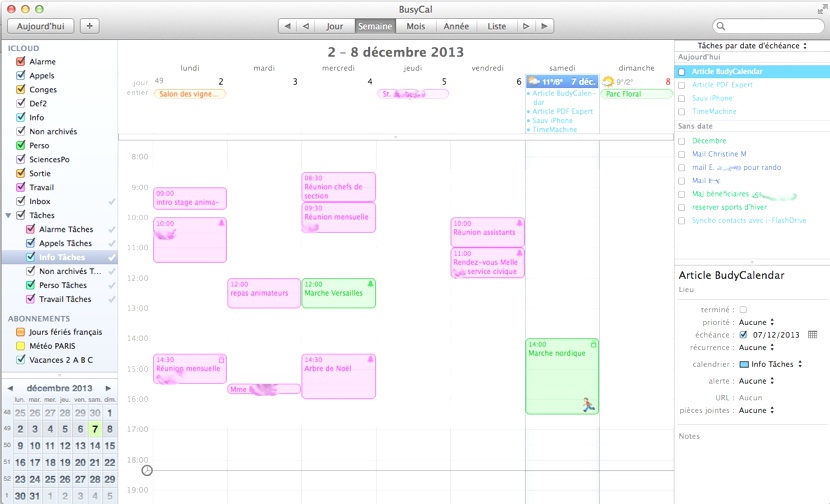Viewport: 830px width, 504px height.
Task: Collapse the Tâches group disclosure triangle
Action: 9,215
